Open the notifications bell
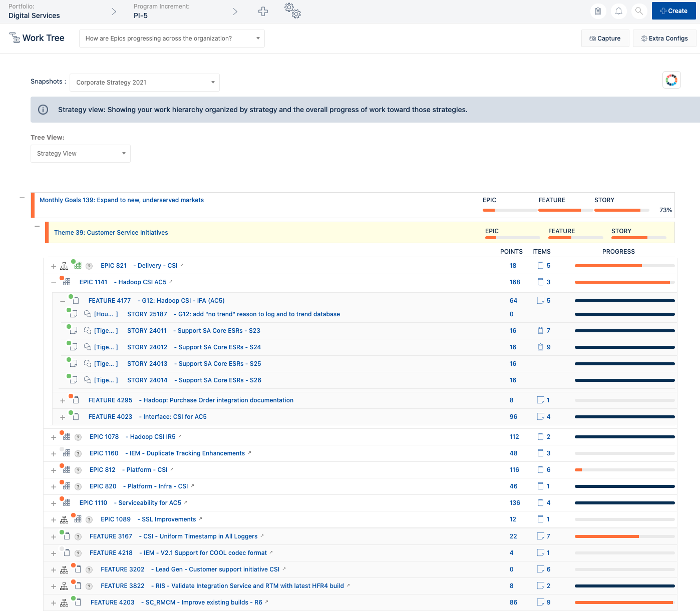The height and width of the screenshot is (611, 700). 619,11
